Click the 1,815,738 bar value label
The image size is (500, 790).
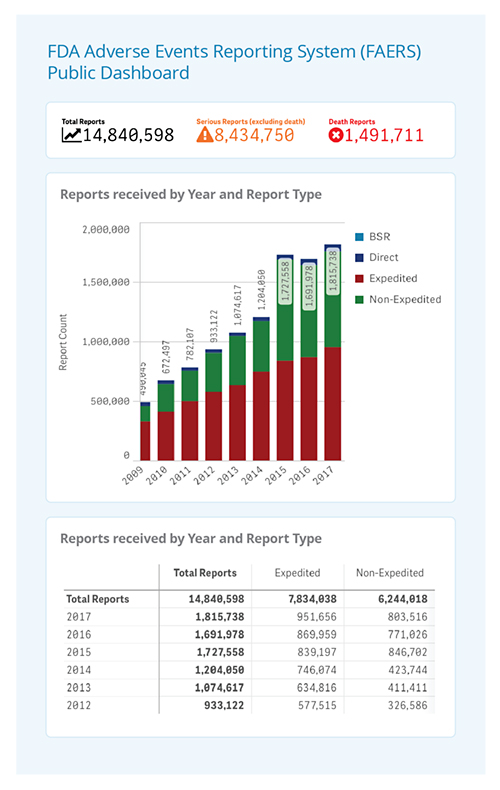coord(333,272)
